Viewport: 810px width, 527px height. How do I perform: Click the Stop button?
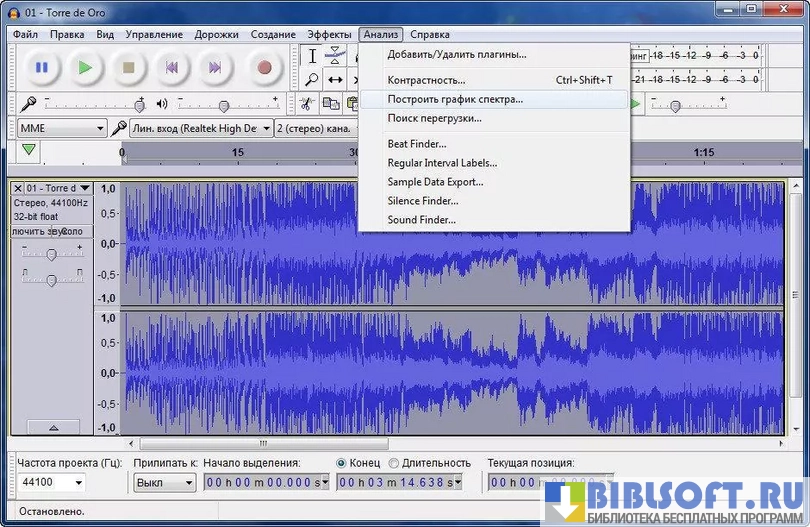pyautogui.click(x=128, y=68)
